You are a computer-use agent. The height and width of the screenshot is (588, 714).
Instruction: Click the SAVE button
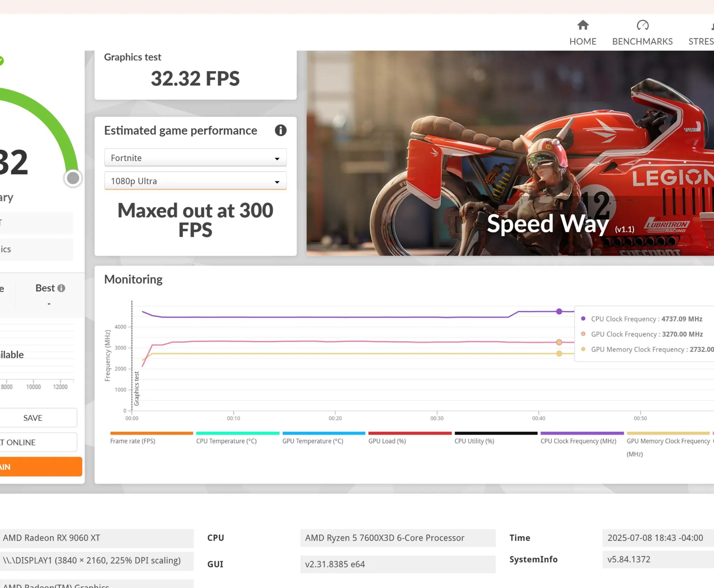38,418
